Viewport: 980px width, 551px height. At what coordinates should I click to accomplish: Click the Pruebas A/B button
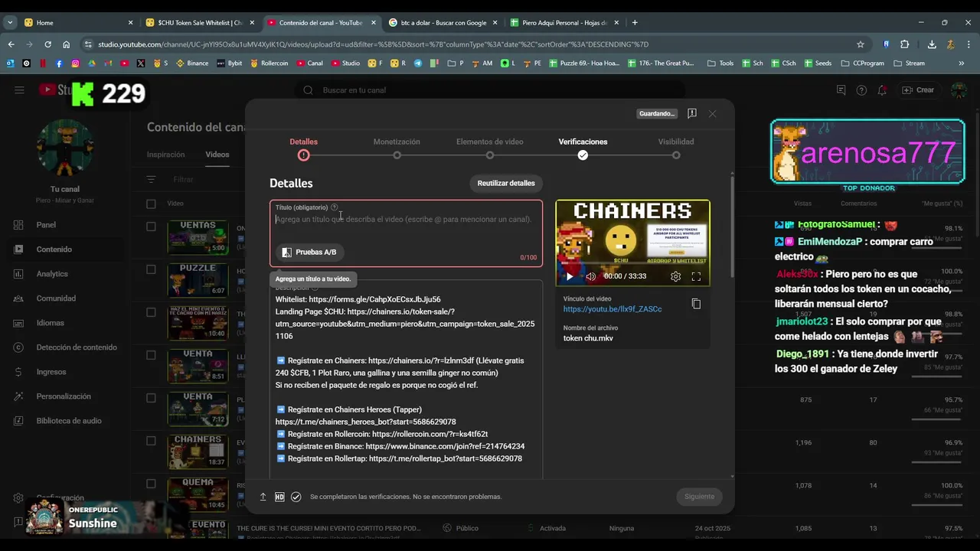309,252
